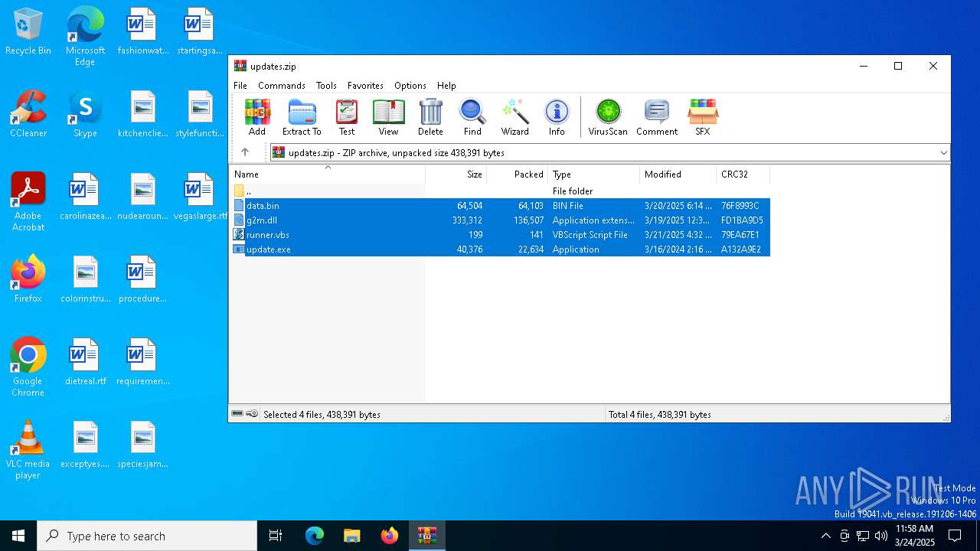Select the carolinazea desktop document
Screen dimensions: 980x551
[85, 197]
